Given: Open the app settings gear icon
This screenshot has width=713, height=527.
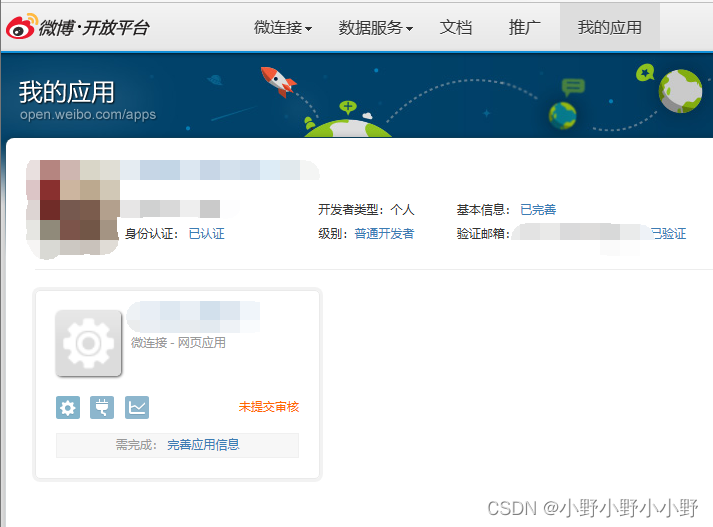Looking at the screenshot, I should tap(68, 407).
